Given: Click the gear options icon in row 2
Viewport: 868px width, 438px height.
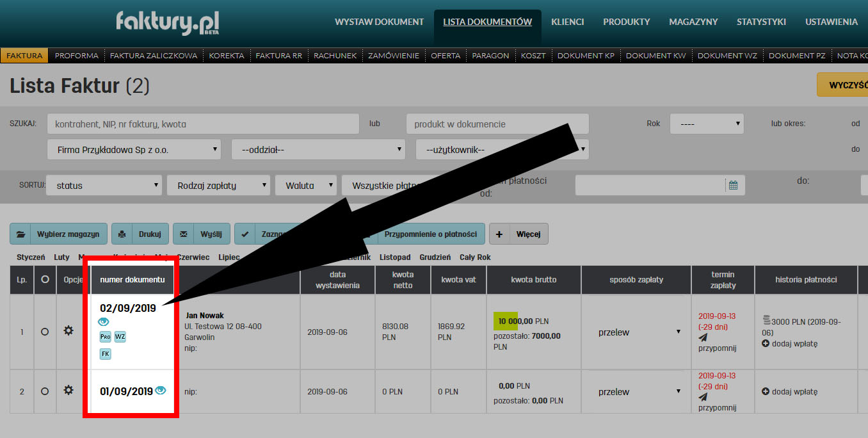Looking at the screenshot, I should point(68,390).
